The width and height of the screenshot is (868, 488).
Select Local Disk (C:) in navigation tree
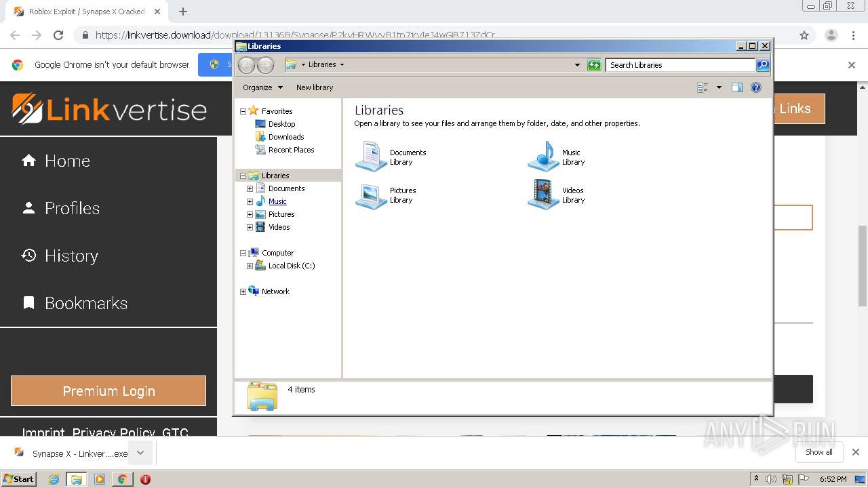[x=292, y=266]
